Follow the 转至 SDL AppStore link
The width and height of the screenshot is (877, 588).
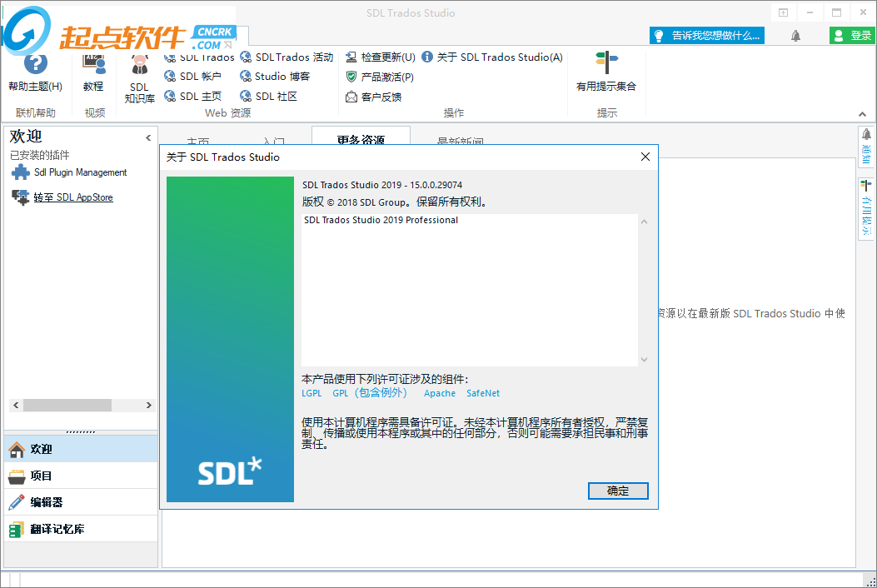click(x=73, y=197)
